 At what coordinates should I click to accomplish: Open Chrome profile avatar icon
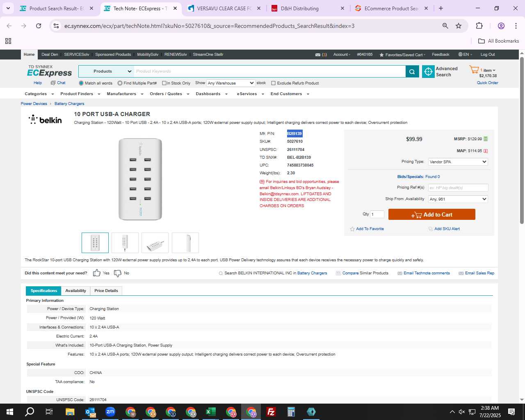pyautogui.click(x=501, y=26)
